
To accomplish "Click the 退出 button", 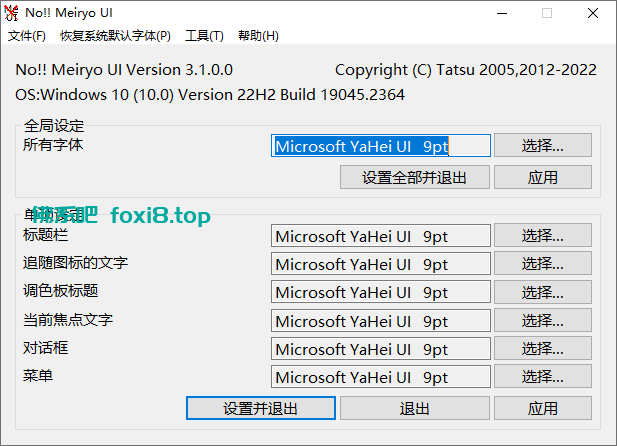I will [415, 408].
